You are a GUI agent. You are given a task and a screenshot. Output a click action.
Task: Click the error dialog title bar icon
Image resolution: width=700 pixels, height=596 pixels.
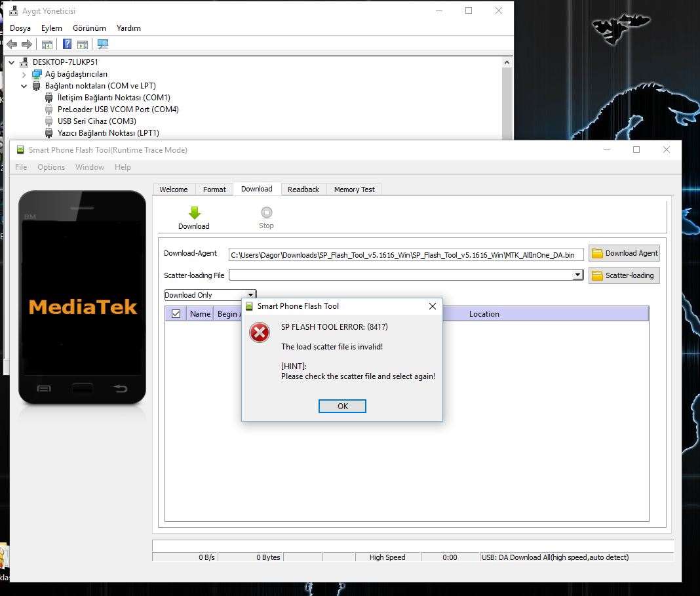click(250, 306)
